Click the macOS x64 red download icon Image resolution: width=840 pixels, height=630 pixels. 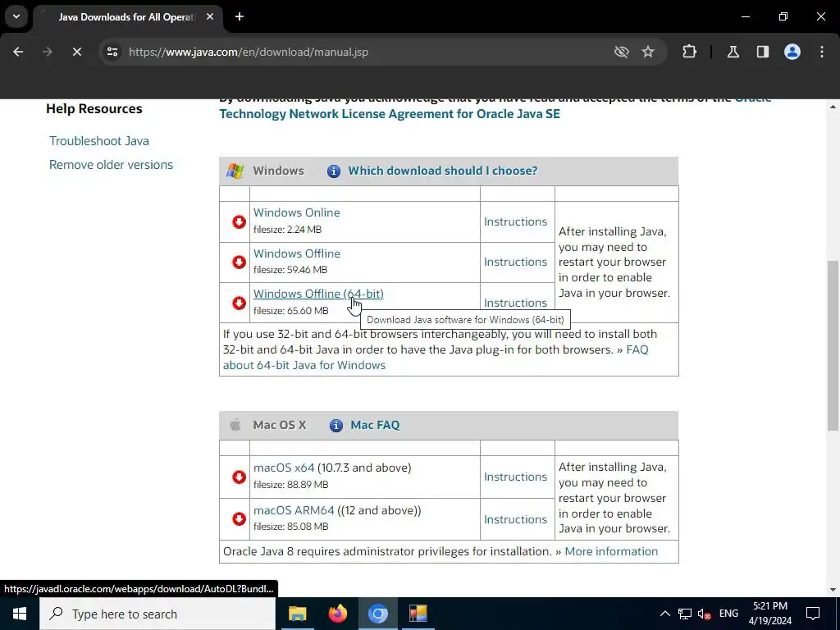pyautogui.click(x=239, y=477)
